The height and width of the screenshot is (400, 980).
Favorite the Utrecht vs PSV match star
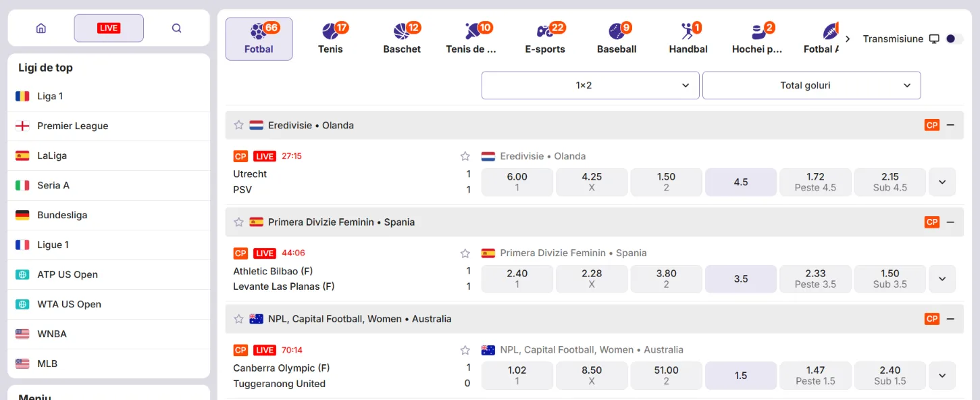click(465, 156)
